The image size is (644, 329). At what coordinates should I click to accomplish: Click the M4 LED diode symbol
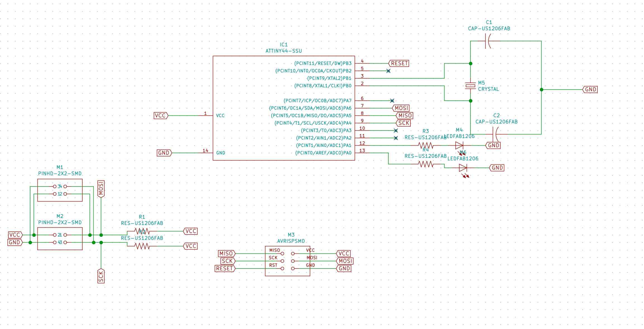(x=459, y=145)
